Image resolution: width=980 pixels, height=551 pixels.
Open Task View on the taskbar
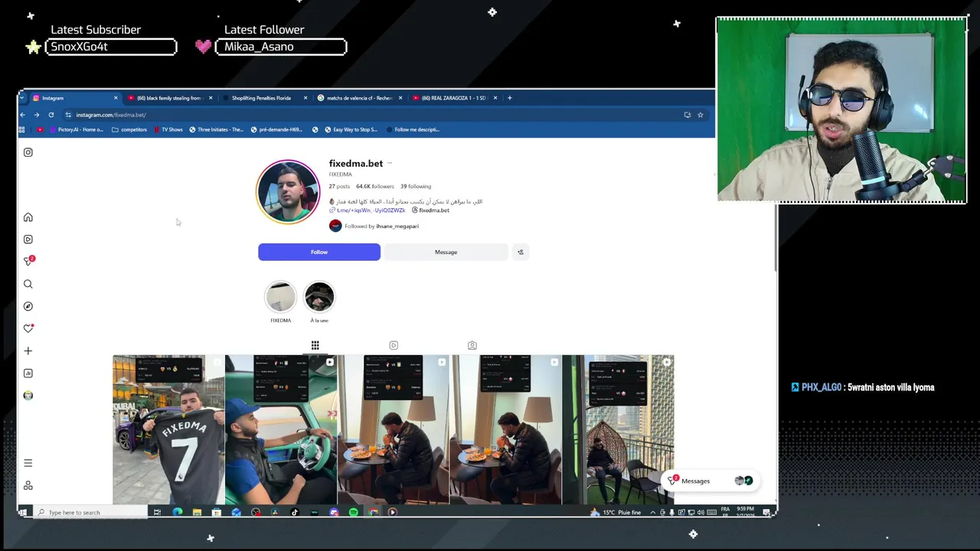[157, 512]
